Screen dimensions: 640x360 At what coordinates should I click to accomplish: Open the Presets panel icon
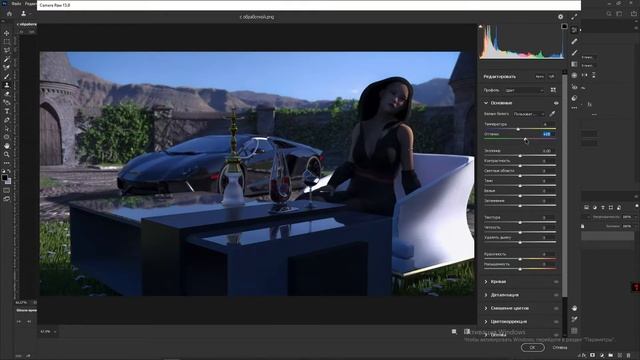(574, 98)
